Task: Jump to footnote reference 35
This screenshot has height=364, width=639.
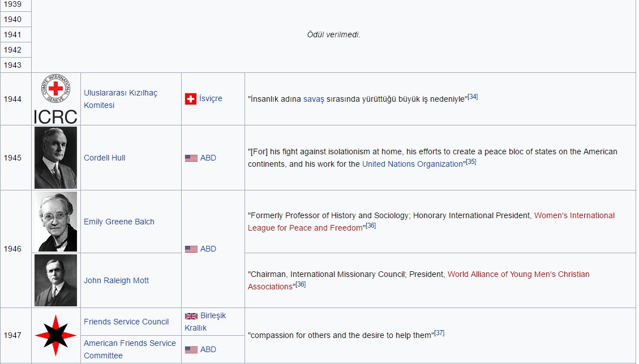Action: 471,162
